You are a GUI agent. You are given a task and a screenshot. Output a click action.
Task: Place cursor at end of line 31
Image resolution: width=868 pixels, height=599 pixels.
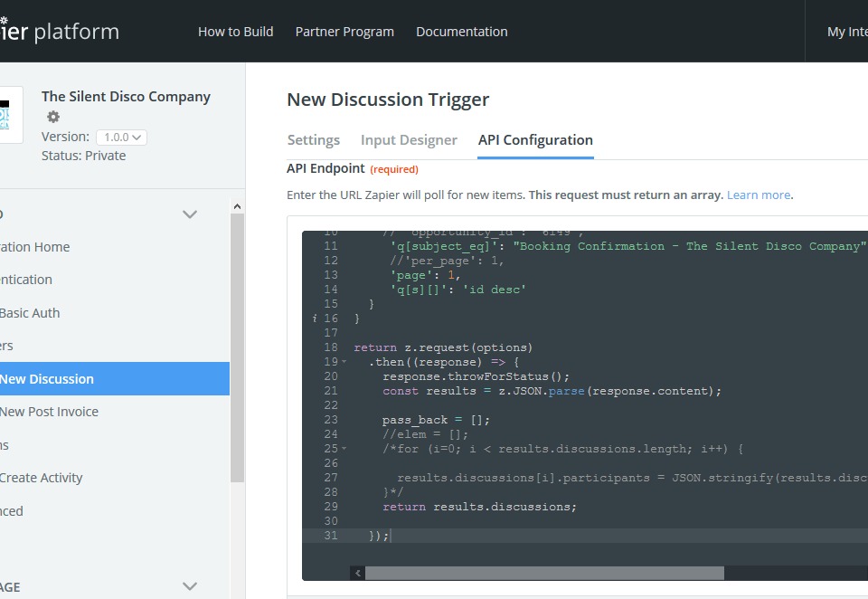391,536
